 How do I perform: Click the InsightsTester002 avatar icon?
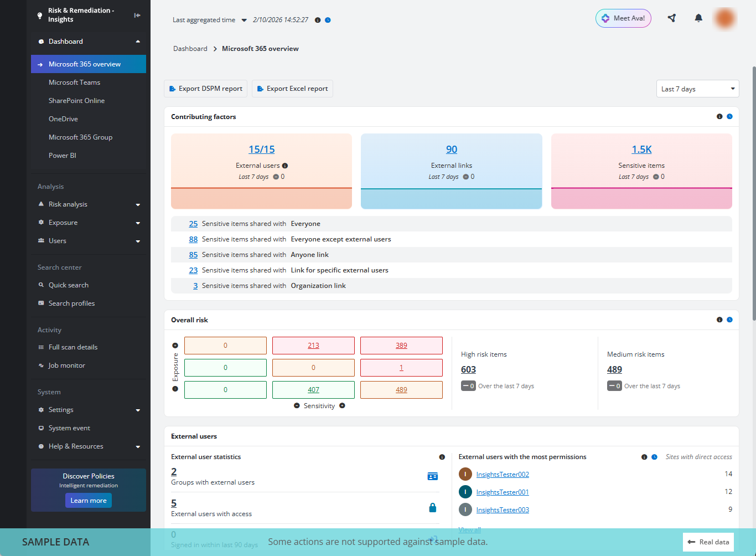(x=465, y=474)
